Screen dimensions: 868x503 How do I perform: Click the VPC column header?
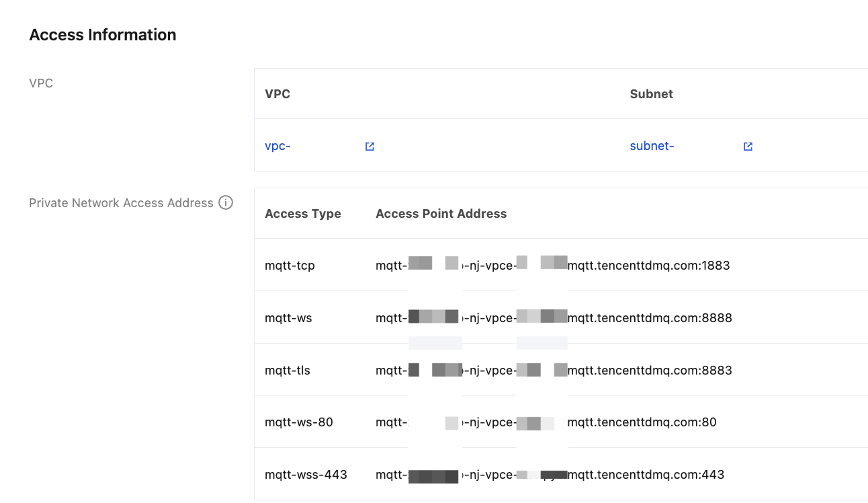point(277,93)
